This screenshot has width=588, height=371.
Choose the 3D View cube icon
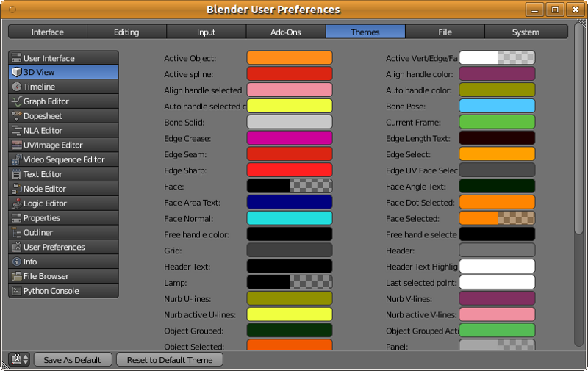[x=16, y=72]
